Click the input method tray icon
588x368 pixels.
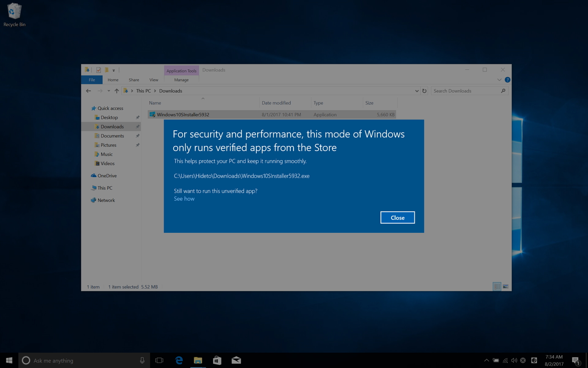534,361
